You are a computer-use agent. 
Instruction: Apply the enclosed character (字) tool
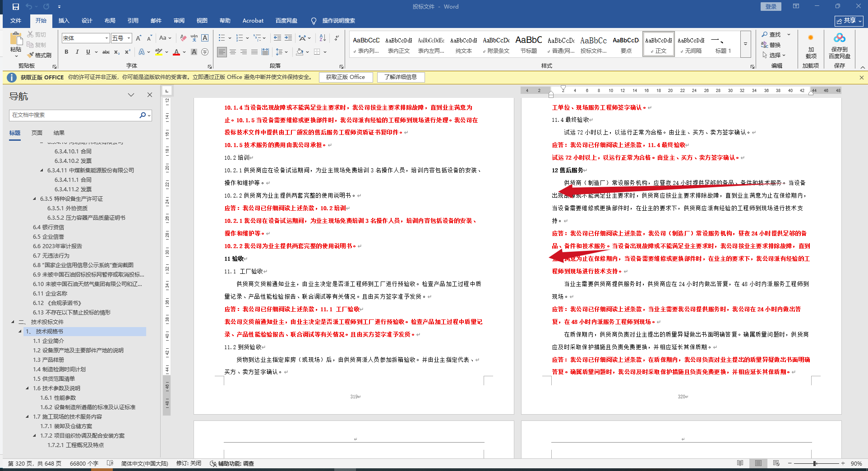pyautogui.click(x=205, y=52)
